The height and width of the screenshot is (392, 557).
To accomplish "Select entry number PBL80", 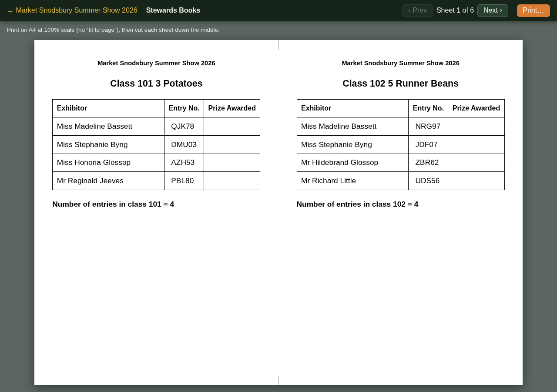I will 182,181.
